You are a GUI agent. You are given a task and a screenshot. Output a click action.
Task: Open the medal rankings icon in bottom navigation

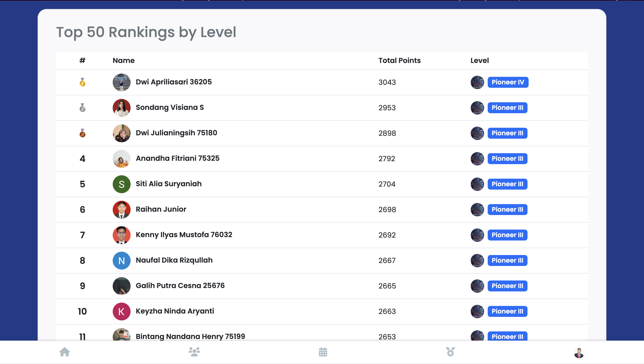coord(450,352)
